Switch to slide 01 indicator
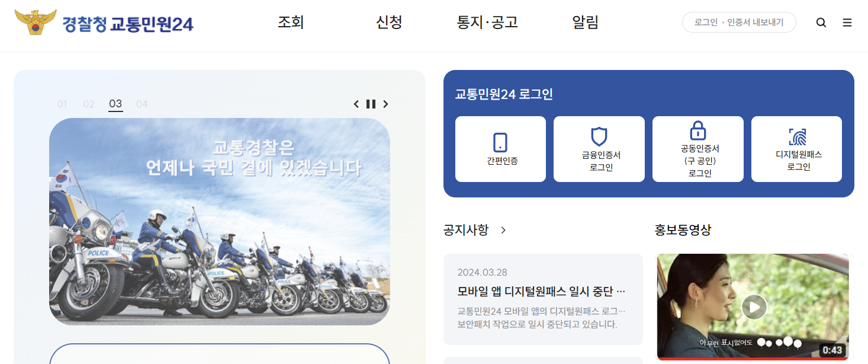The width and height of the screenshot is (868, 364). (62, 104)
